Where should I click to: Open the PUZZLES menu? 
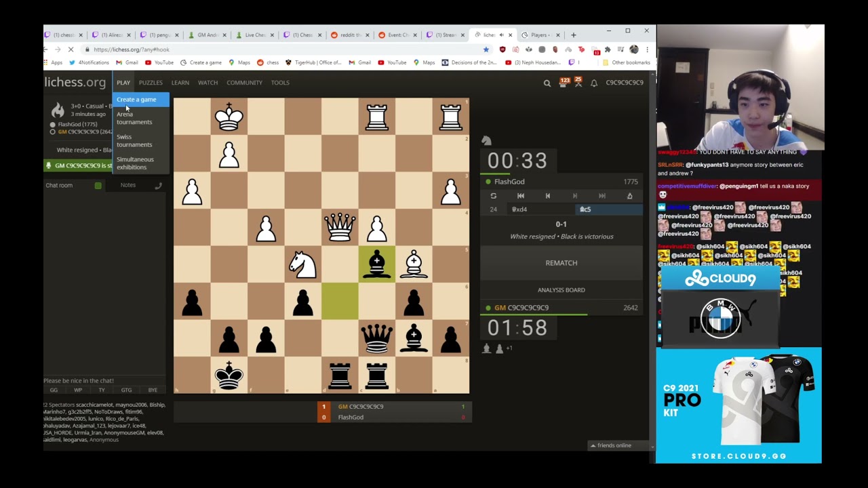(x=151, y=83)
